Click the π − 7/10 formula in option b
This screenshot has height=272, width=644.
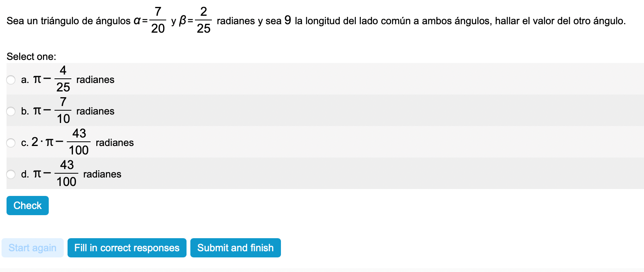click(52, 111)
